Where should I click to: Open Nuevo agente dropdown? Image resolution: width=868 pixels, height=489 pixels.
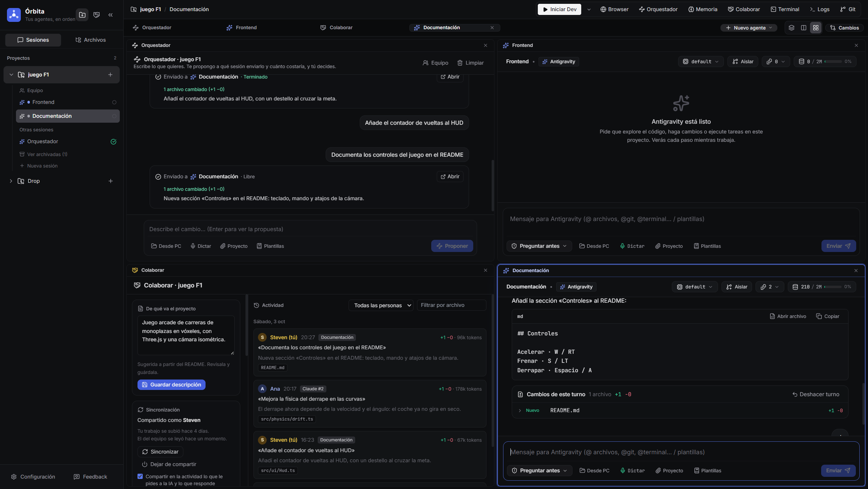(x=749, y=28)
